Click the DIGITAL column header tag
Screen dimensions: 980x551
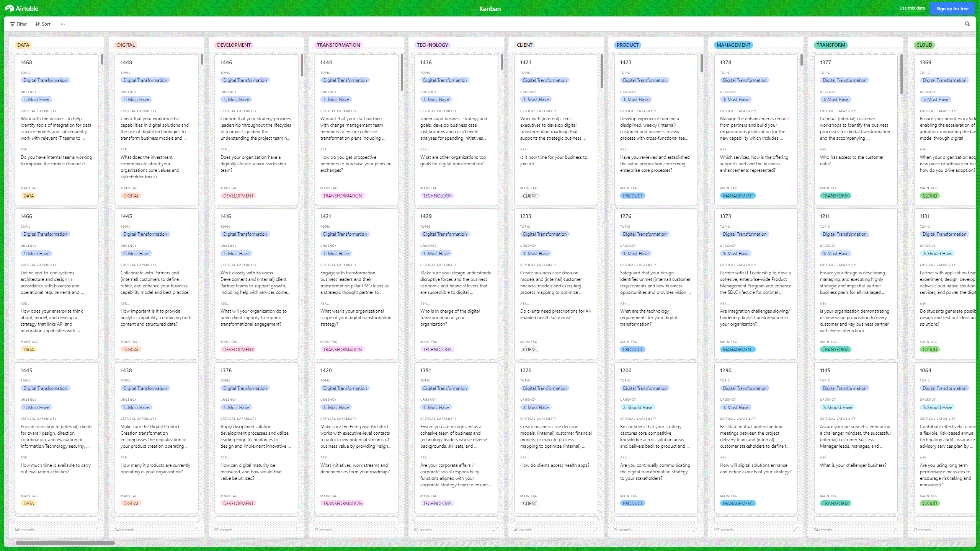coord(126,45)
